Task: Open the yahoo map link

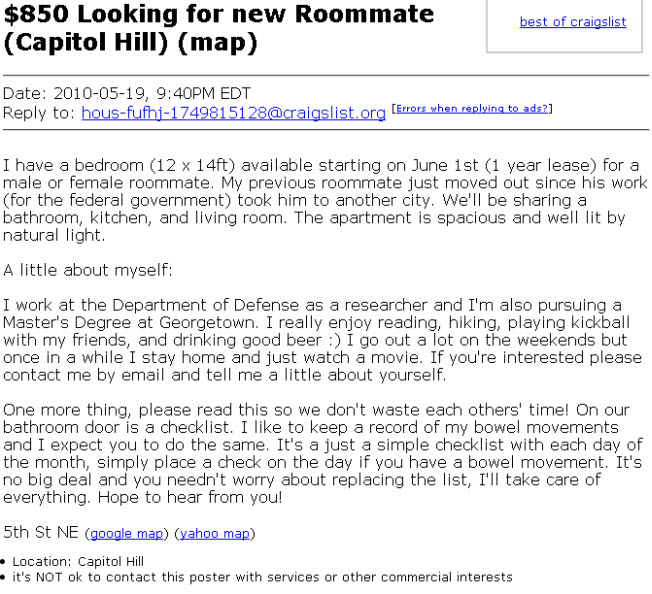Action: [x=215, y=533]
